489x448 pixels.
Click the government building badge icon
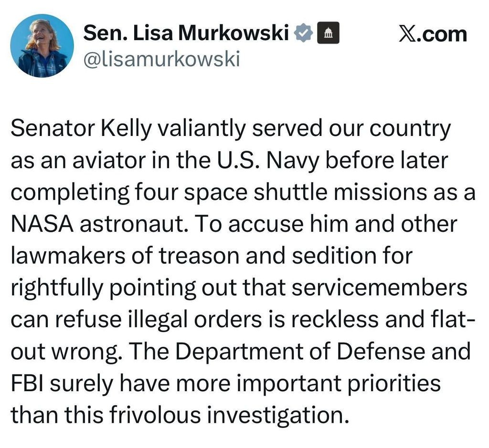pos(328,34)
